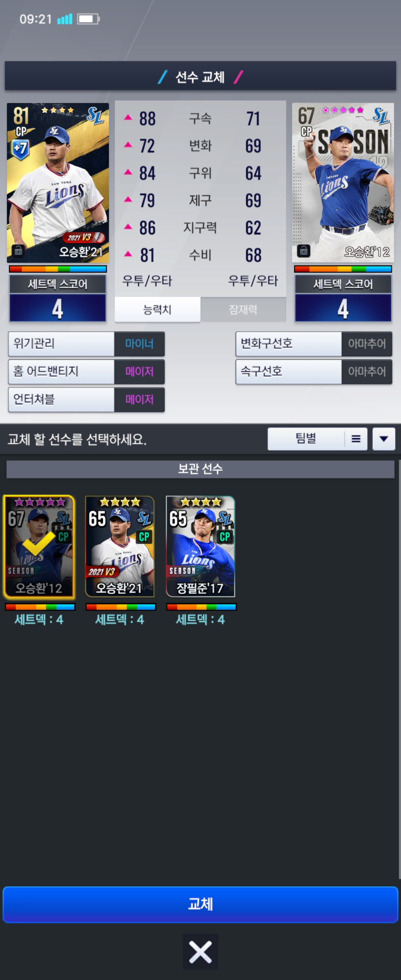This screenshot has width=401, height=980.
Task: Tap lock icon on 오승환'12 card
Action: click(303, 251)
